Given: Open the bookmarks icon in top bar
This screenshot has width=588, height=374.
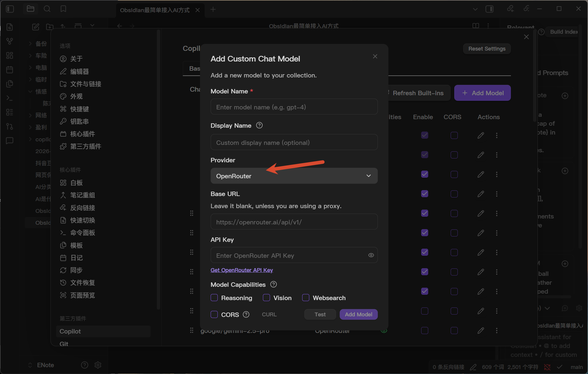Looking at the screenshot, I should coord(63,9).
